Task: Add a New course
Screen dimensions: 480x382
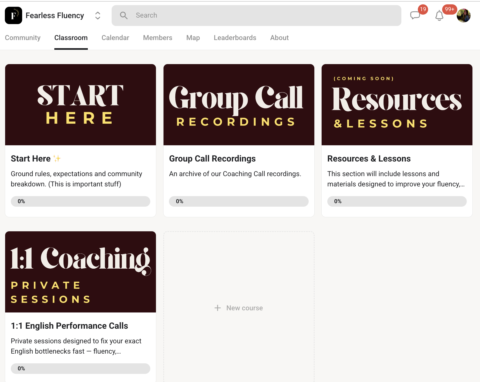Action: point(239,308)
